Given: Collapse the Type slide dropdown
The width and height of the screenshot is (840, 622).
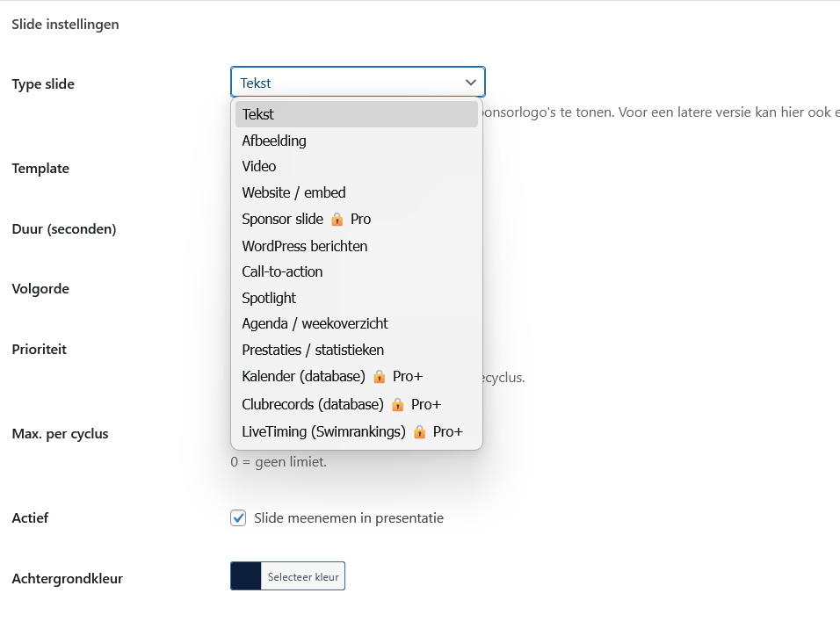Looking at the screenshot, I should [357, 83].
